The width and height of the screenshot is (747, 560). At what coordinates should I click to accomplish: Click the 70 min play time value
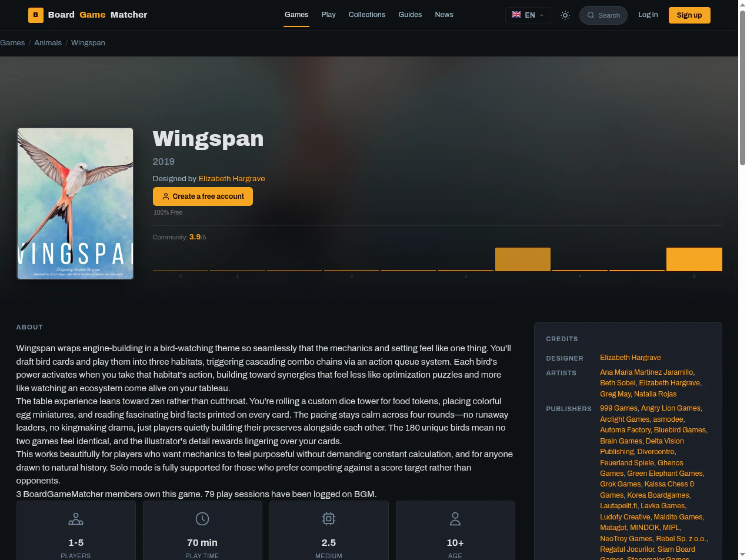tap(202, 542)
